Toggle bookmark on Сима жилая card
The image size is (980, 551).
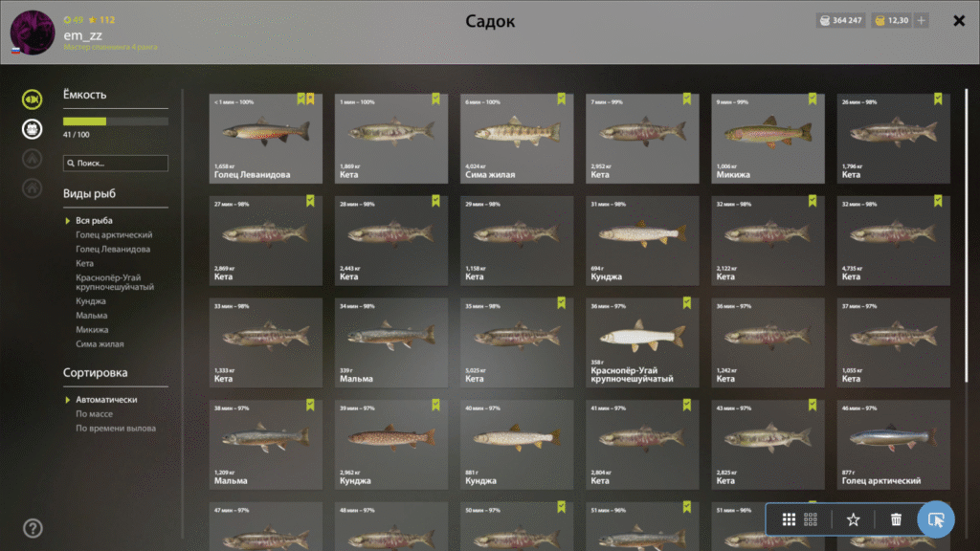point(561,99)
